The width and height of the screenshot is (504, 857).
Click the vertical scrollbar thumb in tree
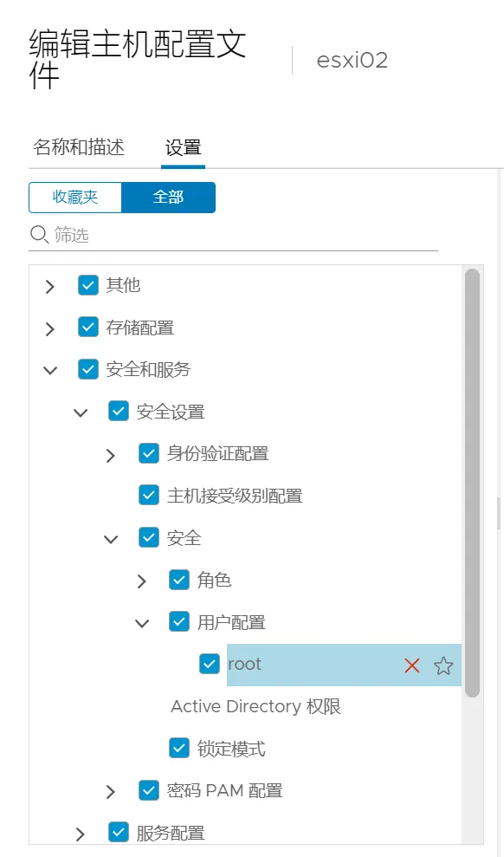pyautogui.click(x=472, y=483)
